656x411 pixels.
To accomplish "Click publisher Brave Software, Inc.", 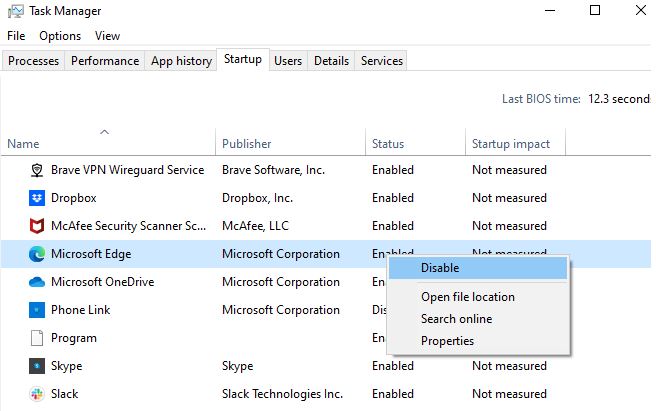I will (x=273, y=170).
